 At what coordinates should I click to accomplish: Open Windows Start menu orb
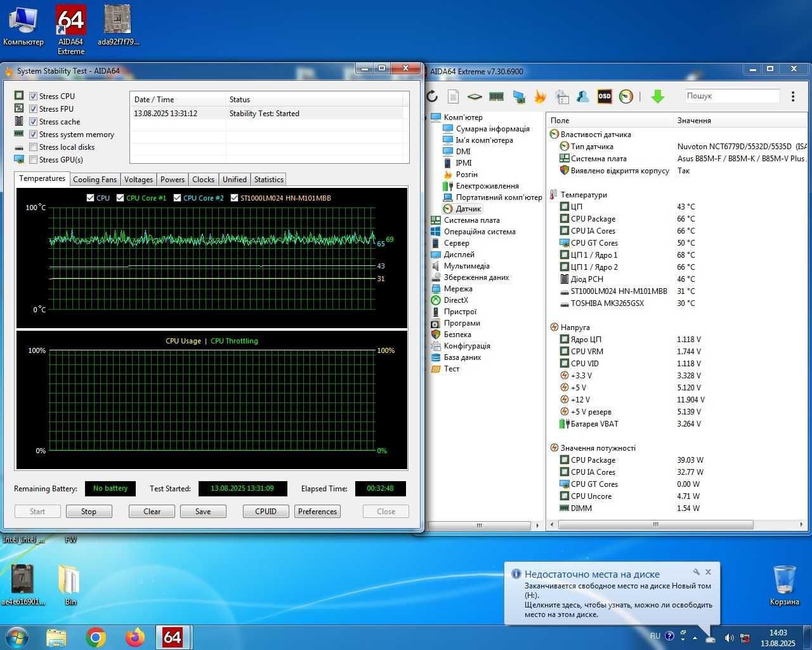click(x=17, y=637)
